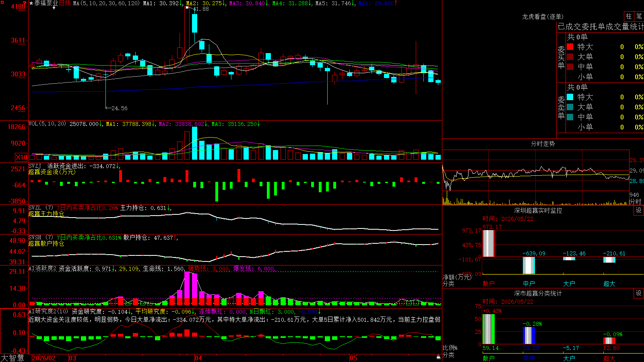Click the 深市超赢分类统计 panel title

click(x=538, y=293)
